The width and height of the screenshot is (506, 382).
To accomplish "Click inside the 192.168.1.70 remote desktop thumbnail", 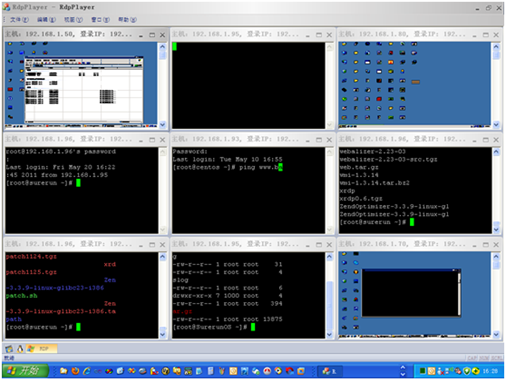I will 414,293.
